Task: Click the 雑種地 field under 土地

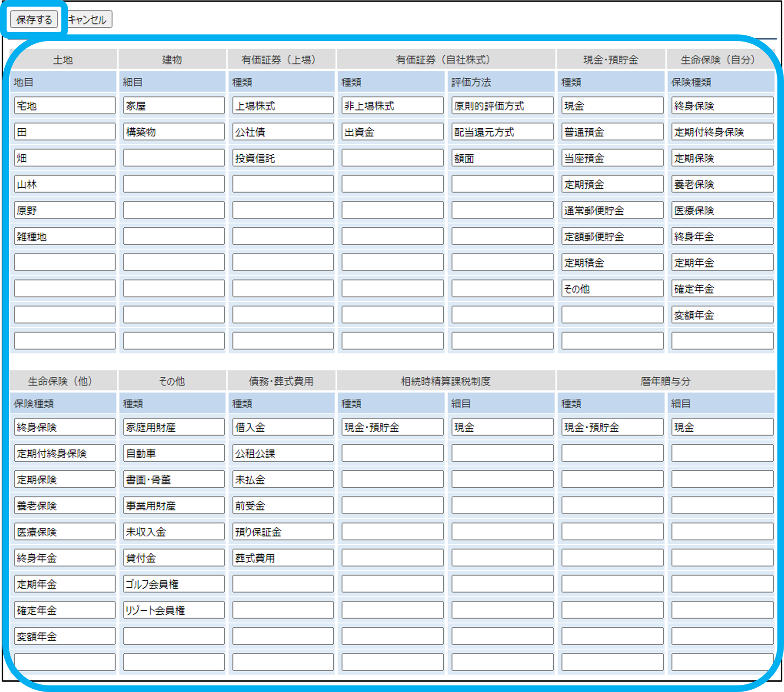Action: point(65,236)
